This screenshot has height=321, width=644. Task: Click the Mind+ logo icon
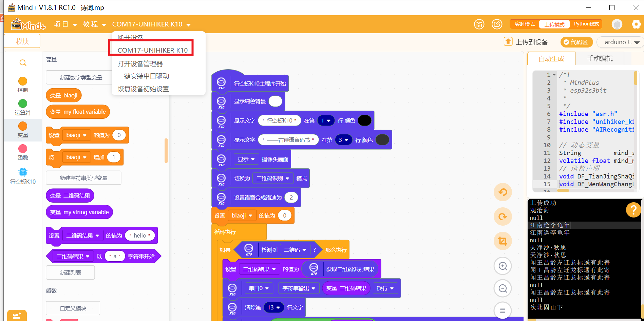tap(28, 24)
